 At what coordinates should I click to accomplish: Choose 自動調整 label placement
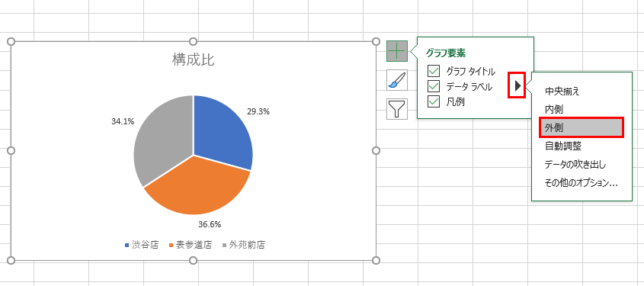point(562,146)
